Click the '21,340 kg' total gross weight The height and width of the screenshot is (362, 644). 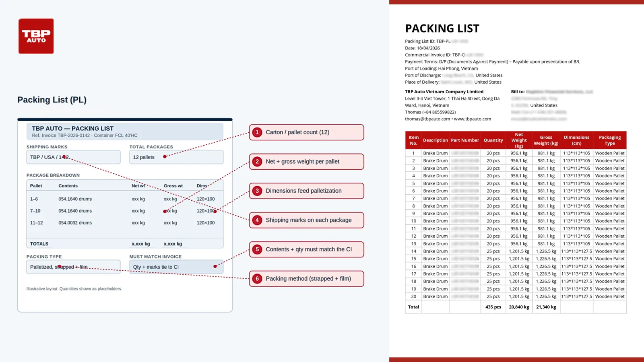tap(546, 307)
